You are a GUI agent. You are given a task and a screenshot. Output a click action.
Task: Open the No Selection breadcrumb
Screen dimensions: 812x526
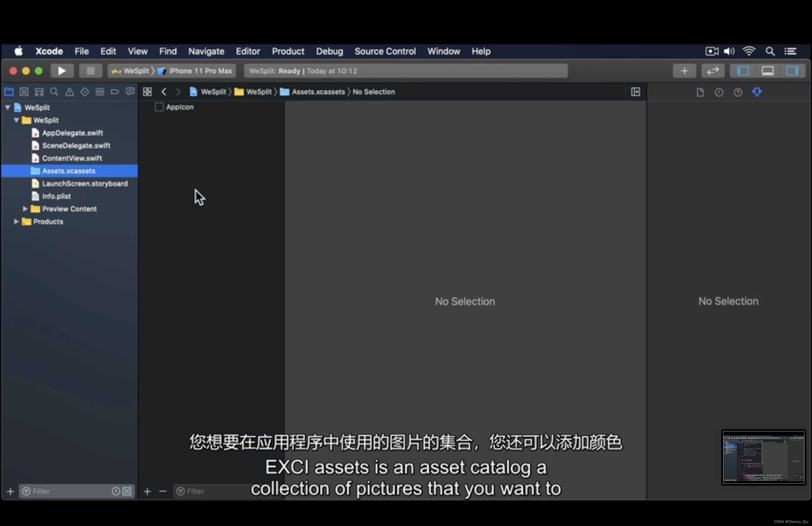(373, 92)
